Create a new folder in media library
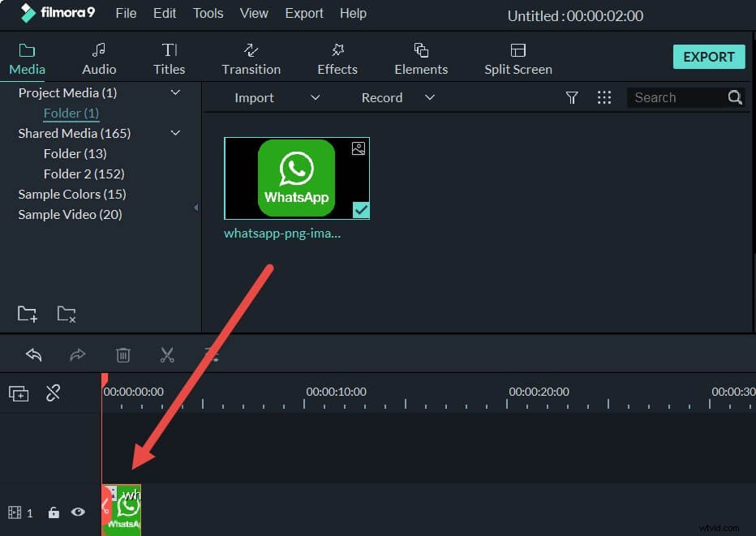This screenshot has height=536, width=756. [28, 313]
